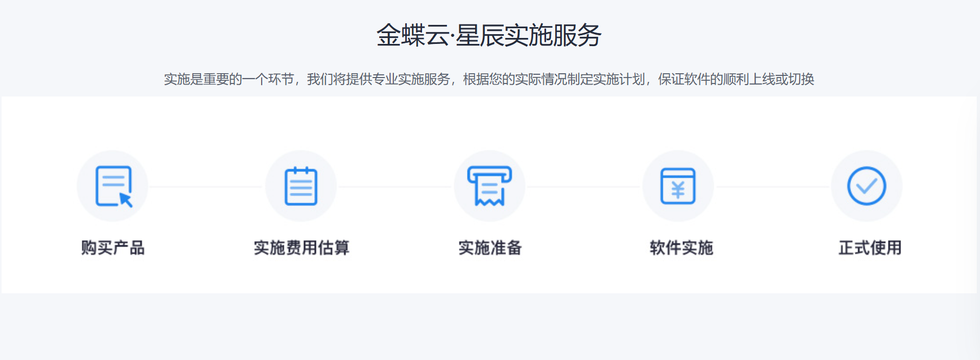Screen dimensions: 980x360
Task: Click connector line between 软件实施 and 正式使用
Action: click(772, 187)
